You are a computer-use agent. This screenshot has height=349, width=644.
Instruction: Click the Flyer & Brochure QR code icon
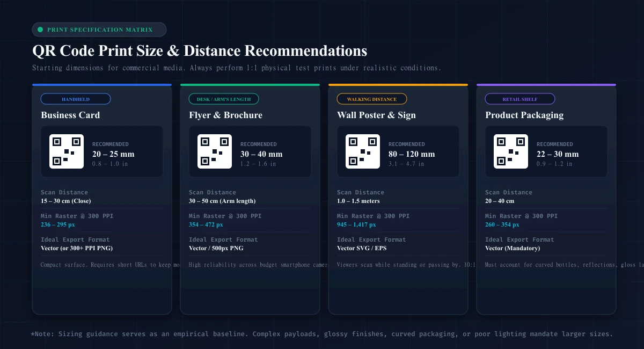click(x=215, y=151)
